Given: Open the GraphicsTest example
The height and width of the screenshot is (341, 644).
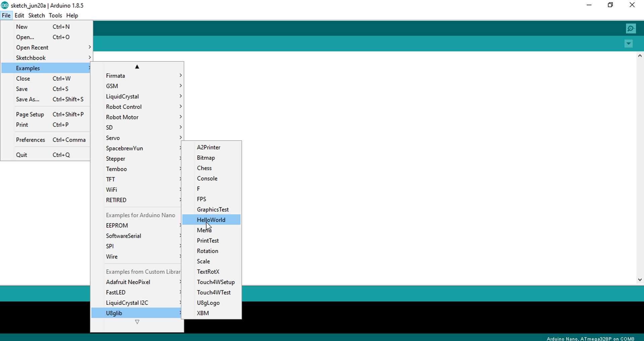Looking at the screenshot, I should [x=211, y=210].
